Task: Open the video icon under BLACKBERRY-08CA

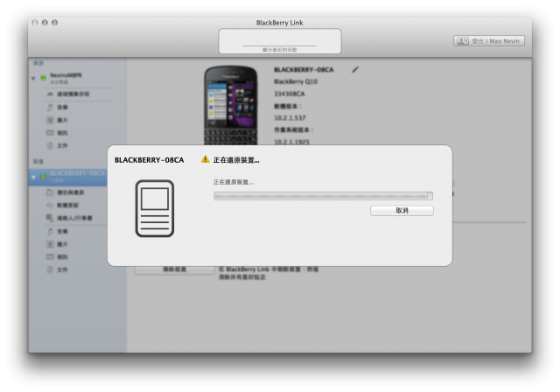Action: coord(50,256)
